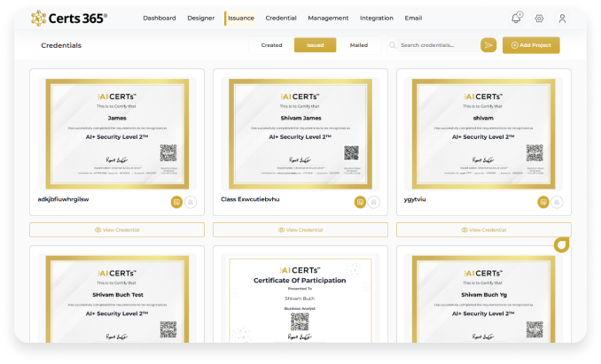
Task: Switch to the Mailed filter
Action: 358,45
